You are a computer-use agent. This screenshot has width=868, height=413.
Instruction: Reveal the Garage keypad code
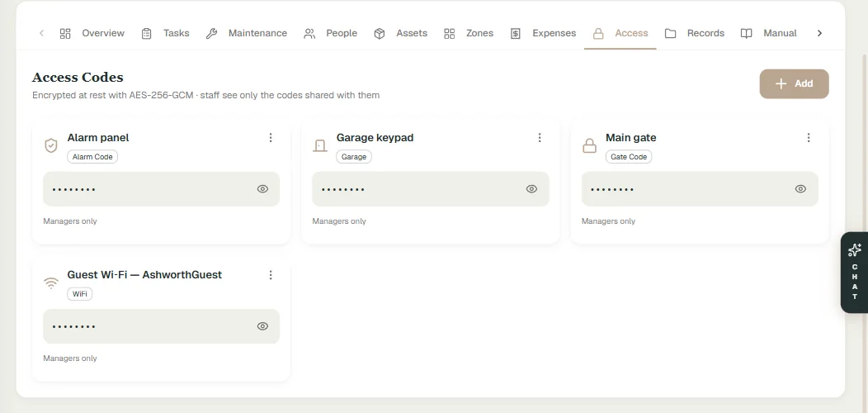[x=531, y=189]
